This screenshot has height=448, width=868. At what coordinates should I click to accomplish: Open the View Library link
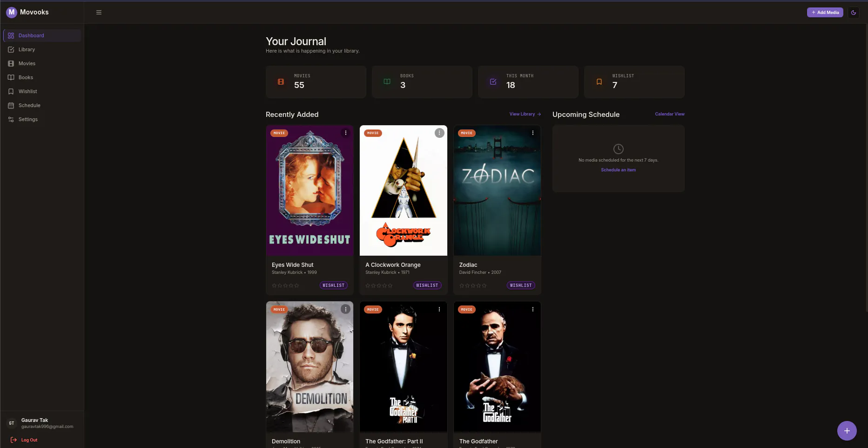coord(525,114)
